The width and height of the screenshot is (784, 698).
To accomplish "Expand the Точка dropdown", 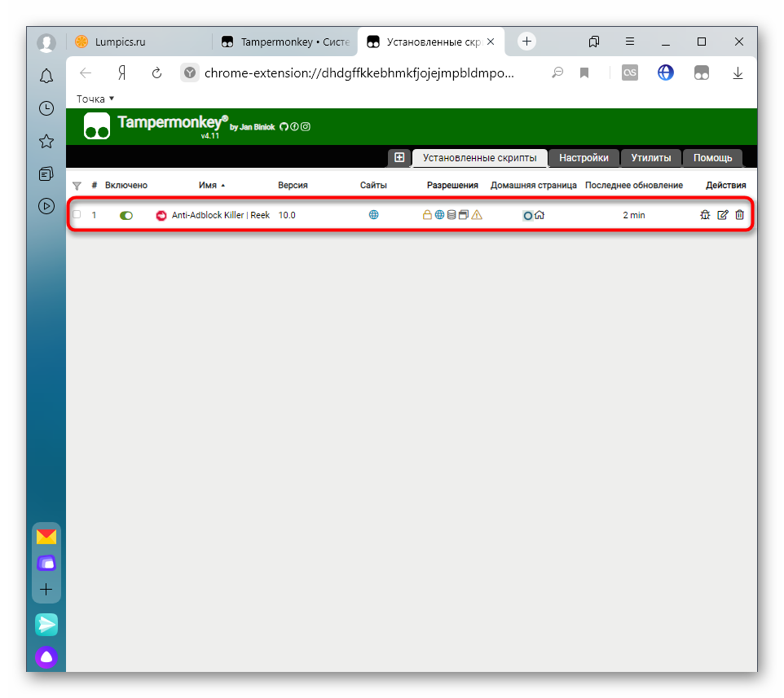I will point(95,99).
